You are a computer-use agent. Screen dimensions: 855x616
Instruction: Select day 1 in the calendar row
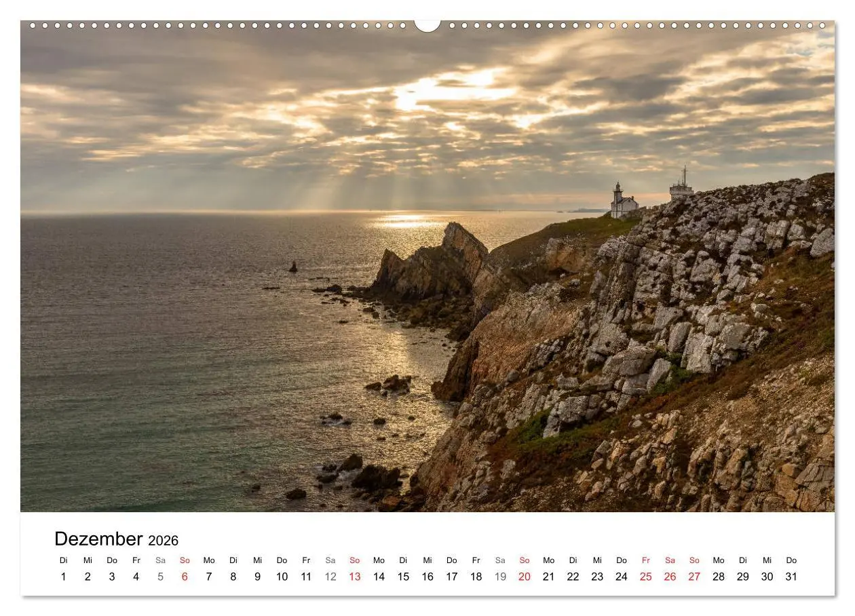63,577
